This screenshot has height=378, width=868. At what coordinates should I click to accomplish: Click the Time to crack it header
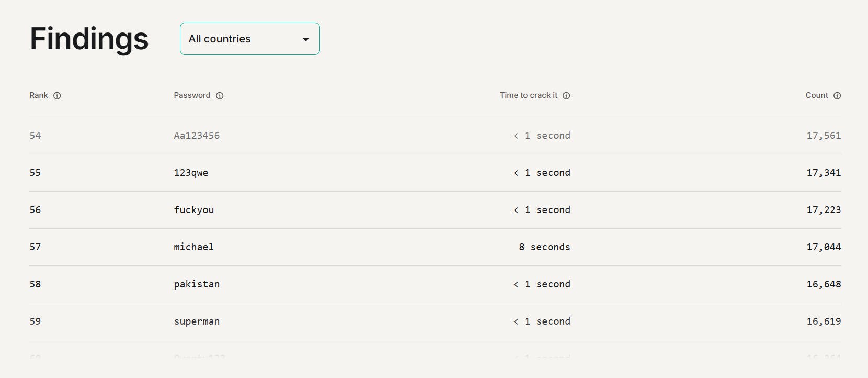coord(529,95)
